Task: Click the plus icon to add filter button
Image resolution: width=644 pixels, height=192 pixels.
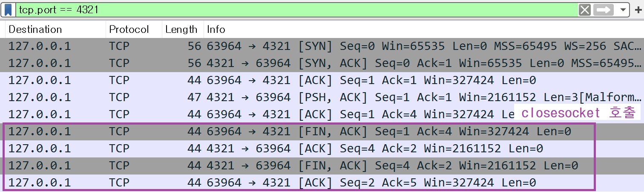Action: [638, 10]
